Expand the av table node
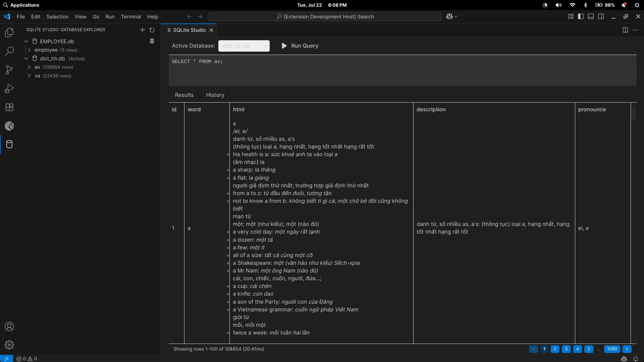The image size is (644, 362). click(30, 67)
